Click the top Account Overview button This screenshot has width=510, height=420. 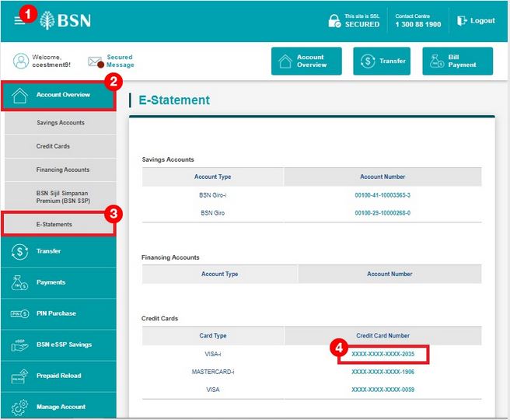[x=306, y=61]
